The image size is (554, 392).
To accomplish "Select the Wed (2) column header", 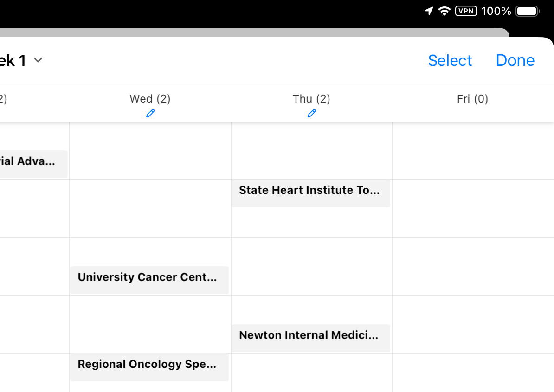I will pos(150,99).
